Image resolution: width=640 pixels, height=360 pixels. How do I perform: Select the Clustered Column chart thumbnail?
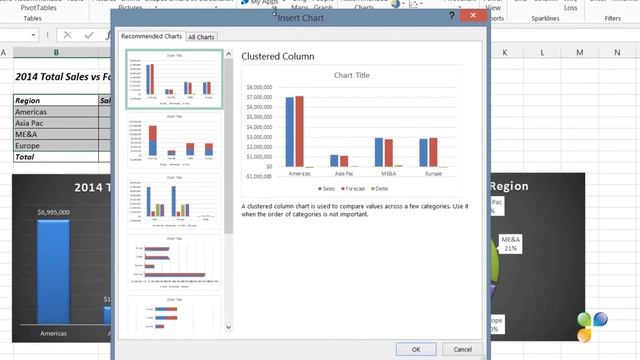click(174, 79)
